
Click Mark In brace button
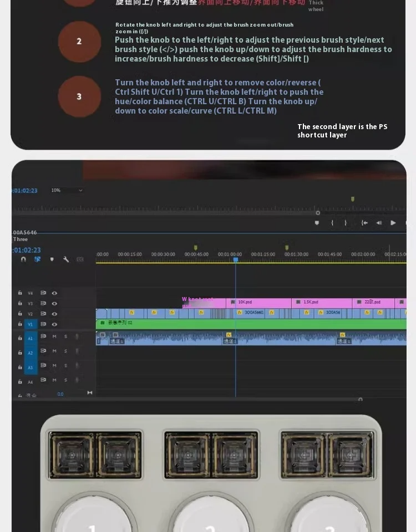[332, 223]
